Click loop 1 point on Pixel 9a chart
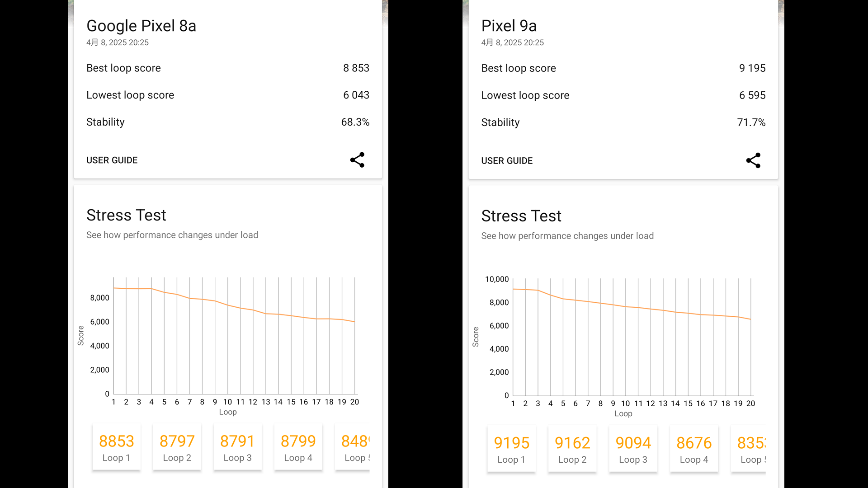The height and width of the screenshot is (488, 868). coord(513,289)
